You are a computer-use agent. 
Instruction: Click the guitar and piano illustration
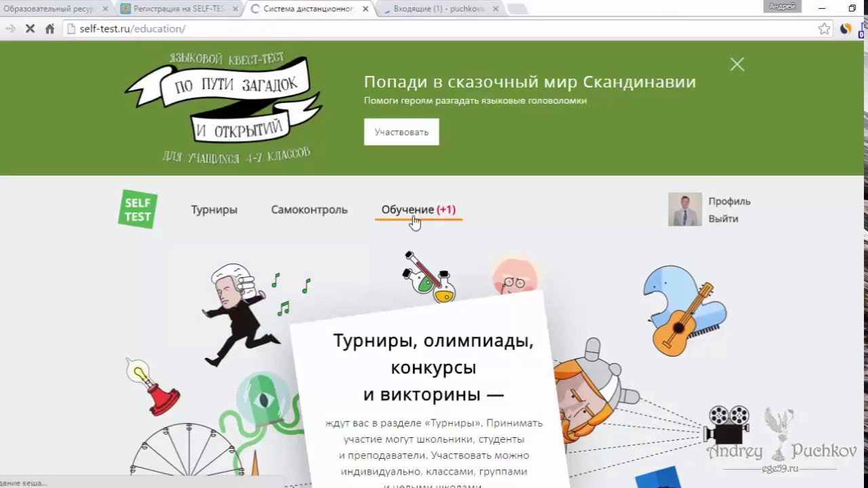tap(685, 310)
